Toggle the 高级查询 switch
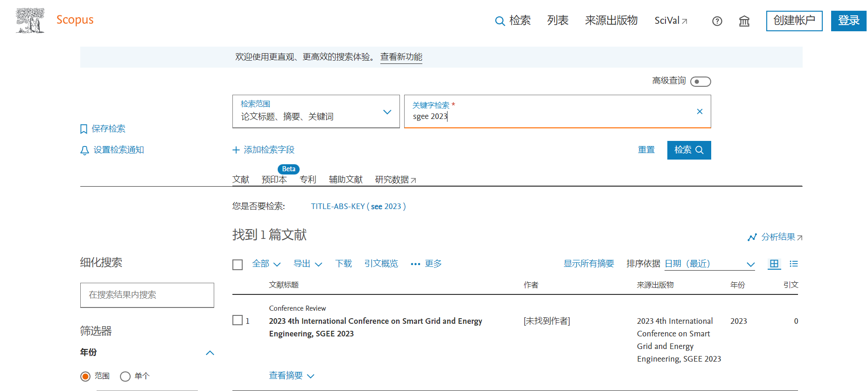This screenshot has height=391, width=868. pos(700,82)
